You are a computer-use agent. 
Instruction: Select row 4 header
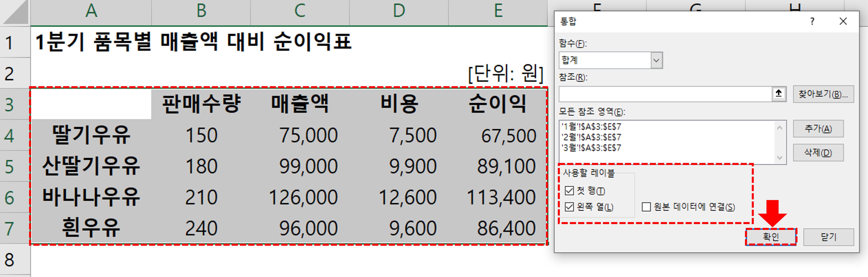15,135
